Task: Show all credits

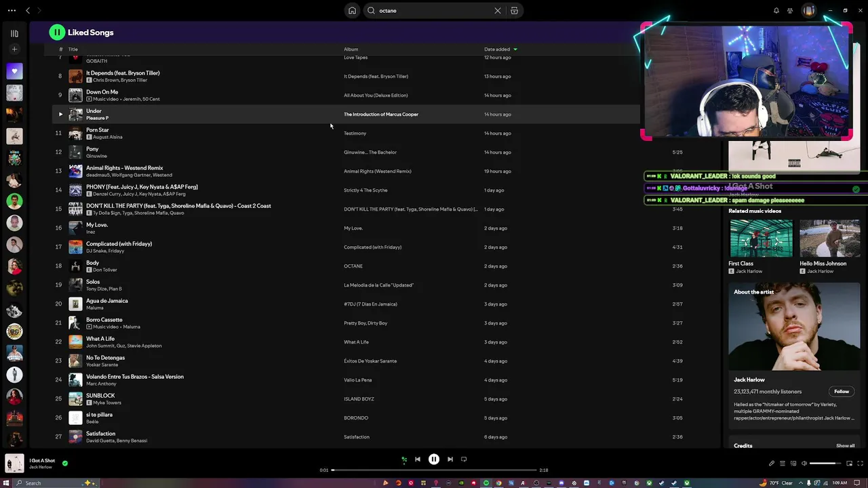Action: point(845,446)
